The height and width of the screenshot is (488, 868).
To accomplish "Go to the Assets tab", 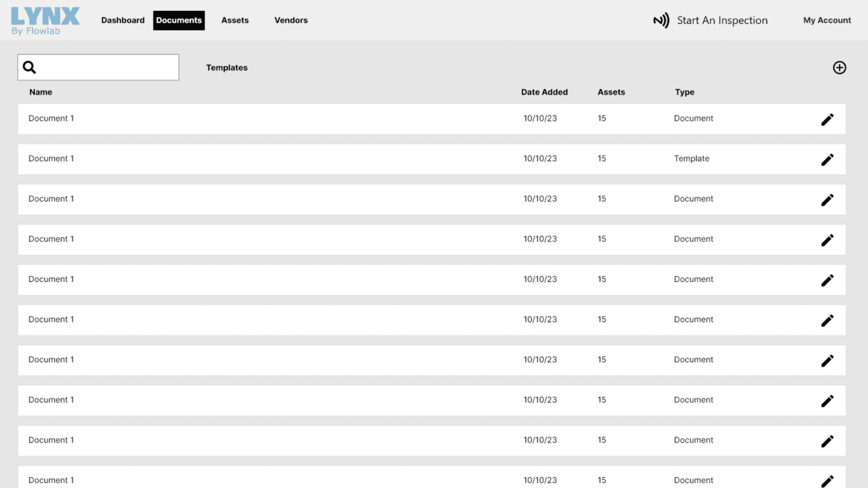I will coord(235,20).
